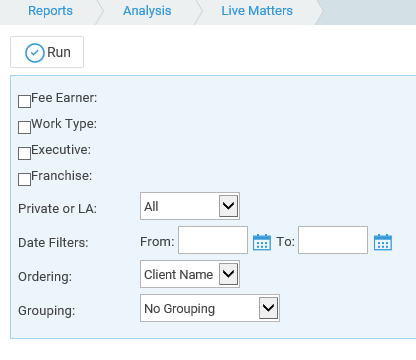Select the Live Matters breadcrumb tab
Screen dimensions: 416x360
pyautogui.click(x=257, y=11)
